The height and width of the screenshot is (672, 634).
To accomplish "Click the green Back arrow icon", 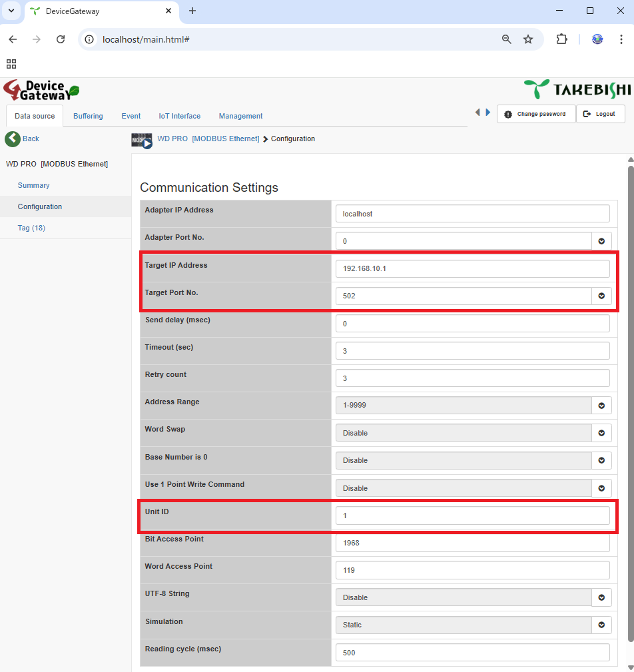I will pos(13,139).
